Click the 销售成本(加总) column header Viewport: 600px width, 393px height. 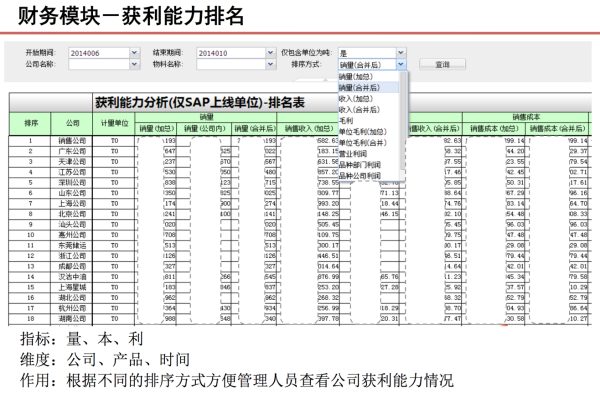494,129
